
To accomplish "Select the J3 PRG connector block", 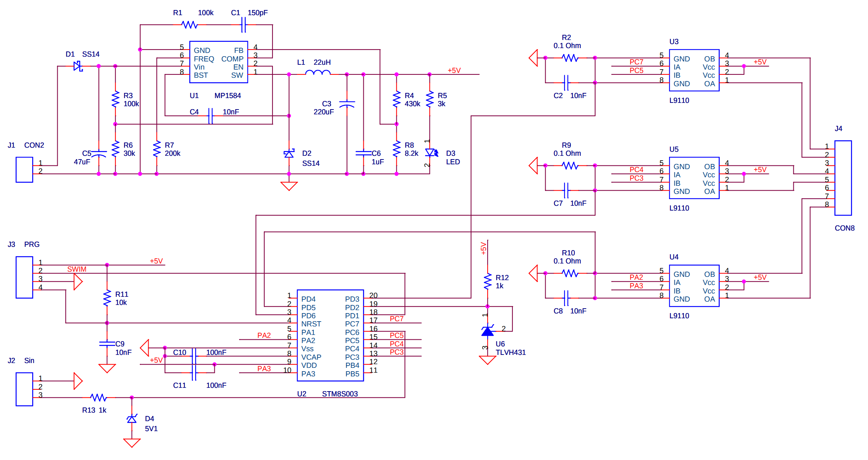I will [x=24, y=277].
